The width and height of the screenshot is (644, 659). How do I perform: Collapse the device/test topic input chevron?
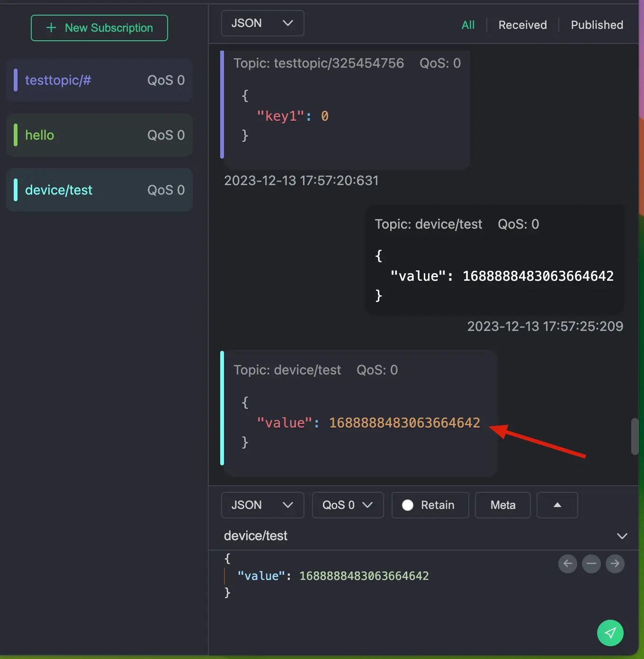pos(622,536)
